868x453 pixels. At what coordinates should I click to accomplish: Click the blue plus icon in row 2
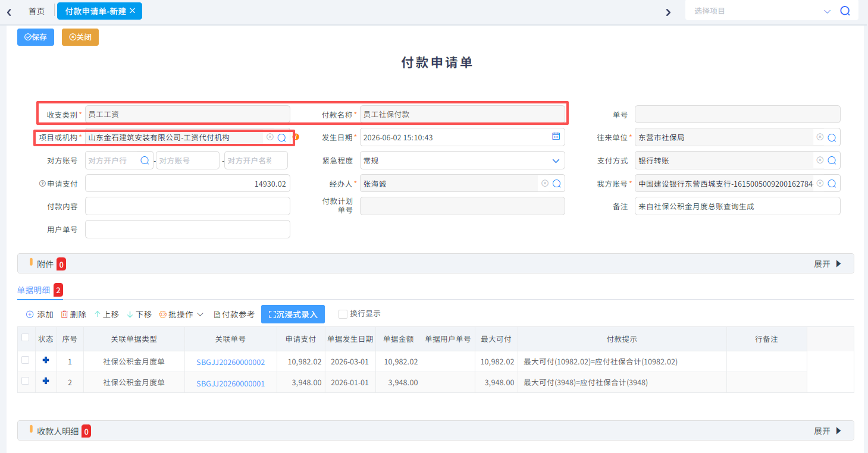tap(46, 381)
